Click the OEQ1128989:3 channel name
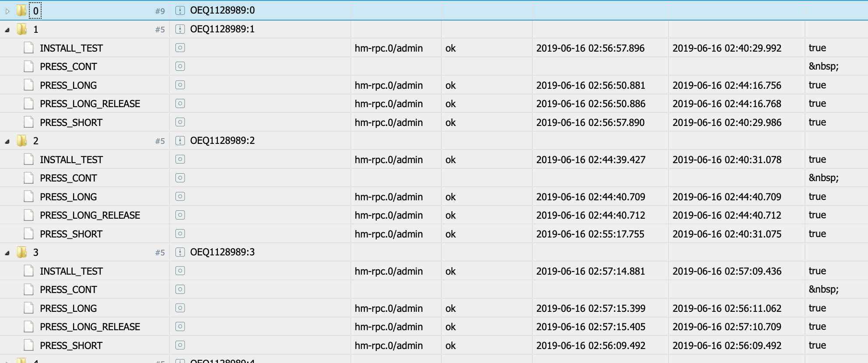This screenshot has height=363, width=868. point(222,252)
